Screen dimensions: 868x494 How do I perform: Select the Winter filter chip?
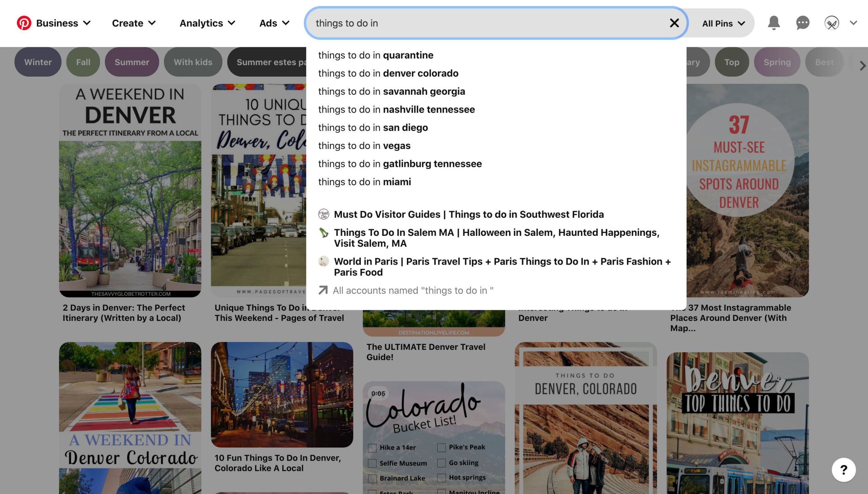click(38, 62)
